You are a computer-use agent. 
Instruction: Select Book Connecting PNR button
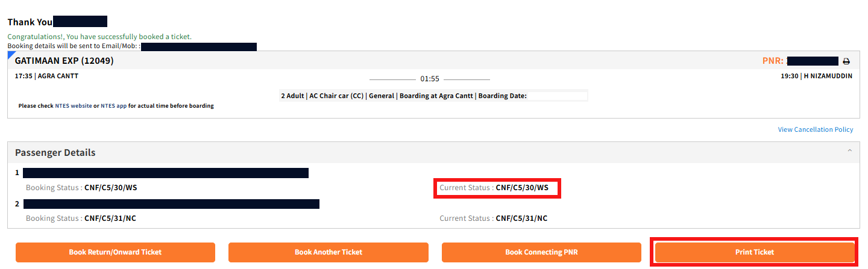541,252
